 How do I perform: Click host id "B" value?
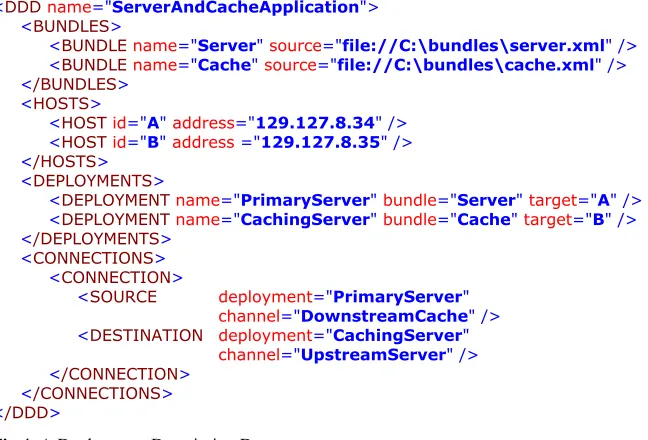point(153,142)
